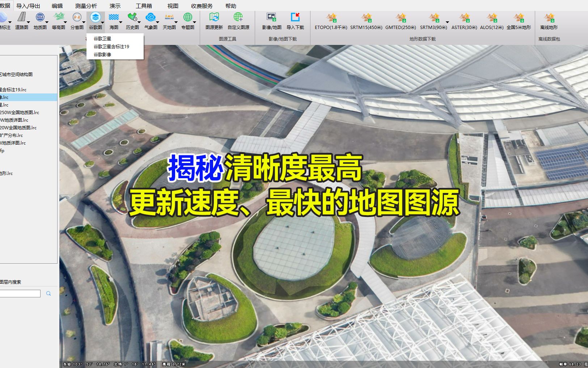Expand the 地质图 dropdown arrow

click(x=47, y=22)
